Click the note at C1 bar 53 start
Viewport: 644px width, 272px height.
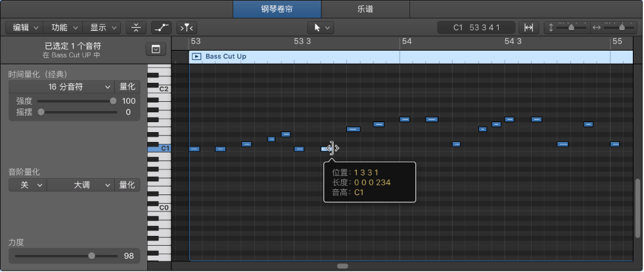tap(195, 148)
